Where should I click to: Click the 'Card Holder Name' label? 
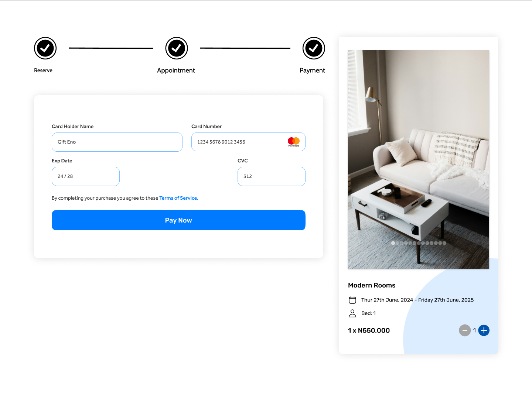[72, 127]
